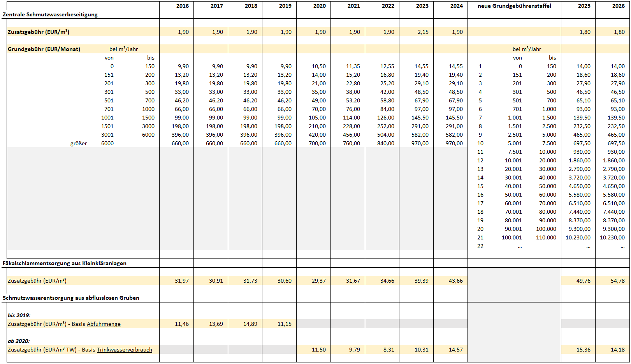
Task: Click the 14,18 value in the 2026 column
Action: pyautogui.click(x=617, y=350)
